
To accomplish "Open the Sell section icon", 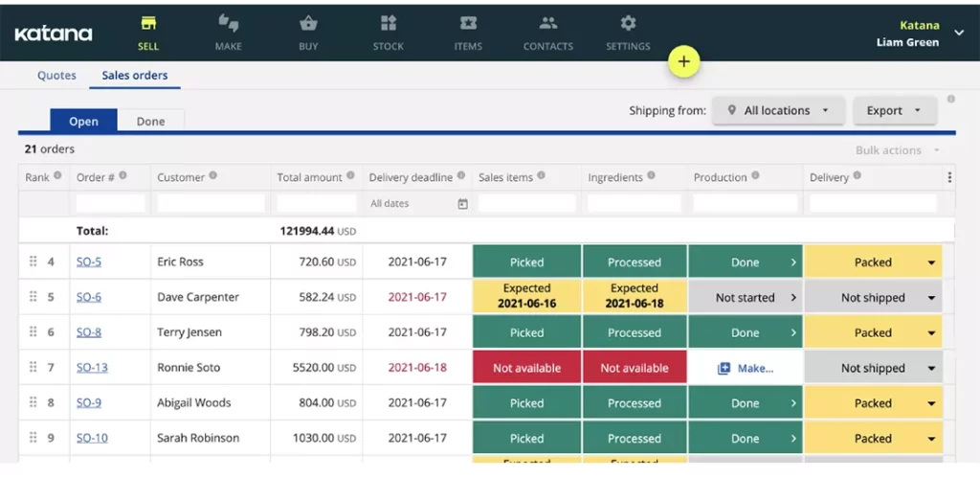I will click(x=147, y=24).
